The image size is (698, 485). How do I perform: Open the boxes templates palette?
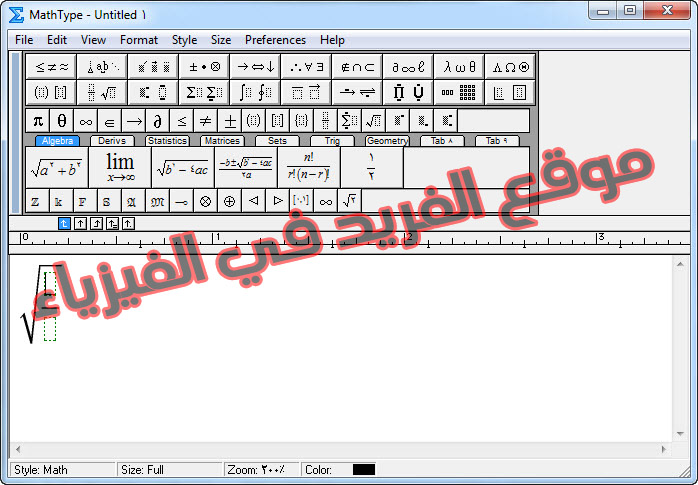(510, 92)
